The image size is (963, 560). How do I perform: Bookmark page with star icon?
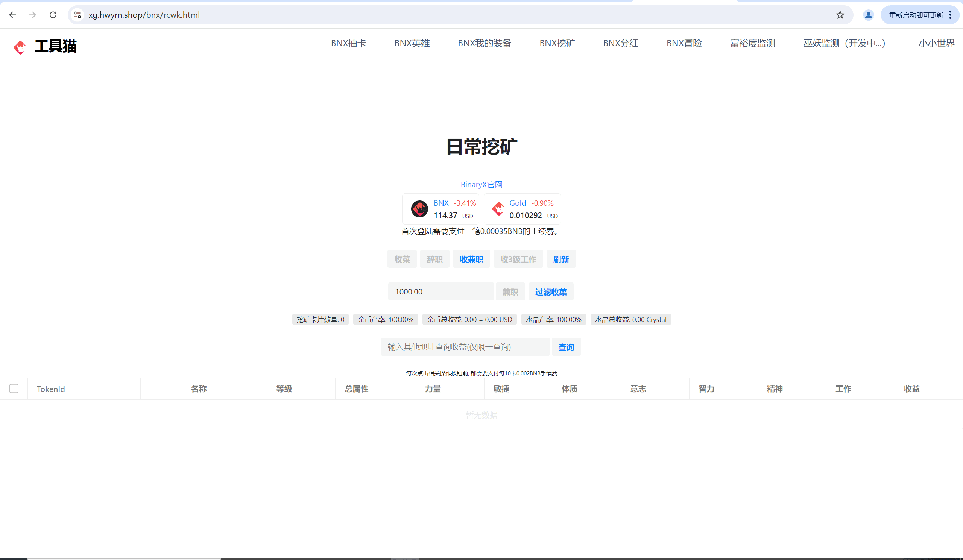[x=840, y=15]
